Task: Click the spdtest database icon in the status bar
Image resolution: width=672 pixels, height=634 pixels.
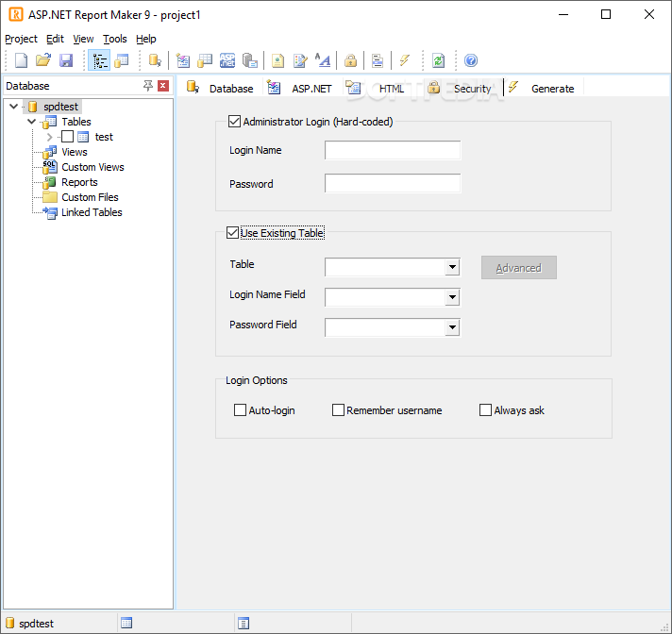Action: pyautogui.click(x=9, y=623)
